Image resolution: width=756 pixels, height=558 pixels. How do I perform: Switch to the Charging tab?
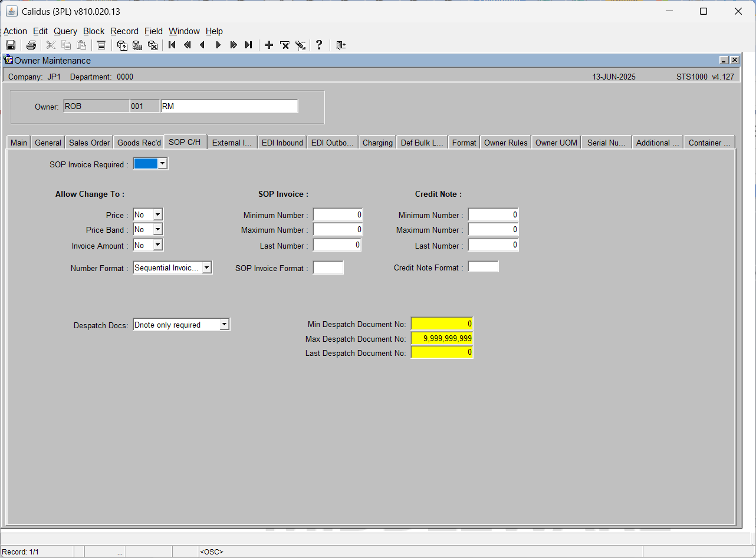tap(377, 143)
